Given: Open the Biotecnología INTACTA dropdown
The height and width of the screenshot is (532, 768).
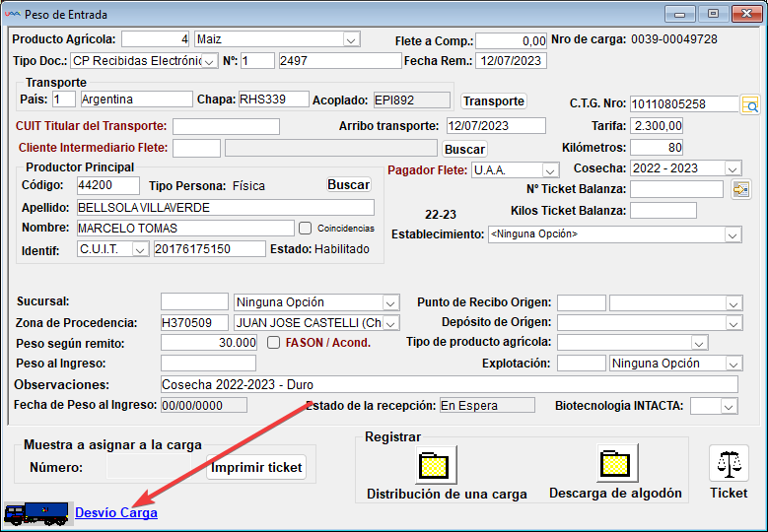Looking at the screenshot, I should tap(729, 406).
